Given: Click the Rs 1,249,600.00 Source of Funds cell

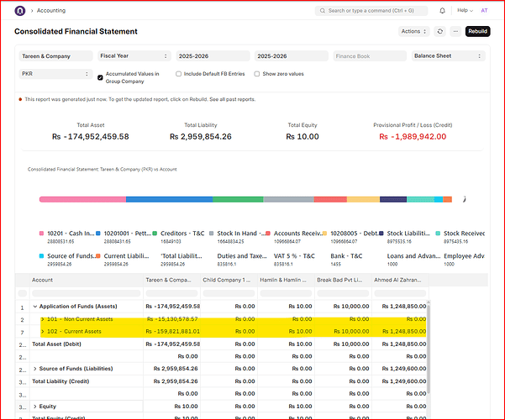Looking at the screenshot, I should click(x=400, y=369).
